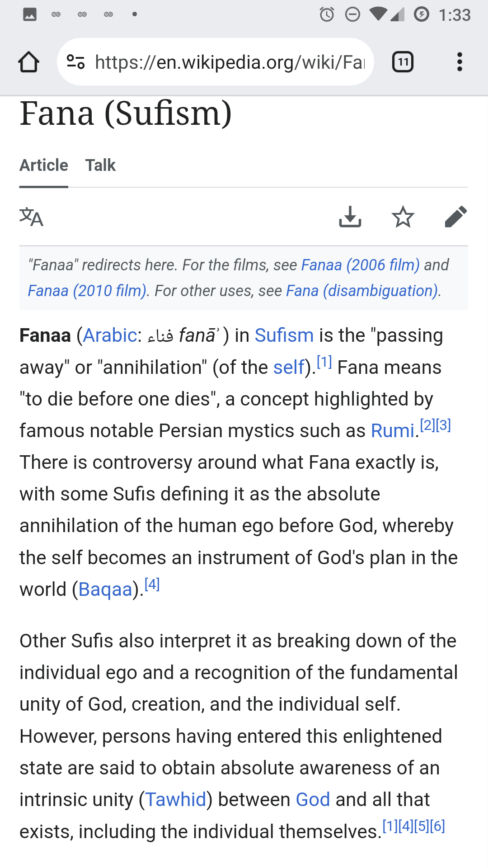Viewport: 488px width, 868px height.
Task: Edit the article with the pencil icon
Action: [455, 217]
